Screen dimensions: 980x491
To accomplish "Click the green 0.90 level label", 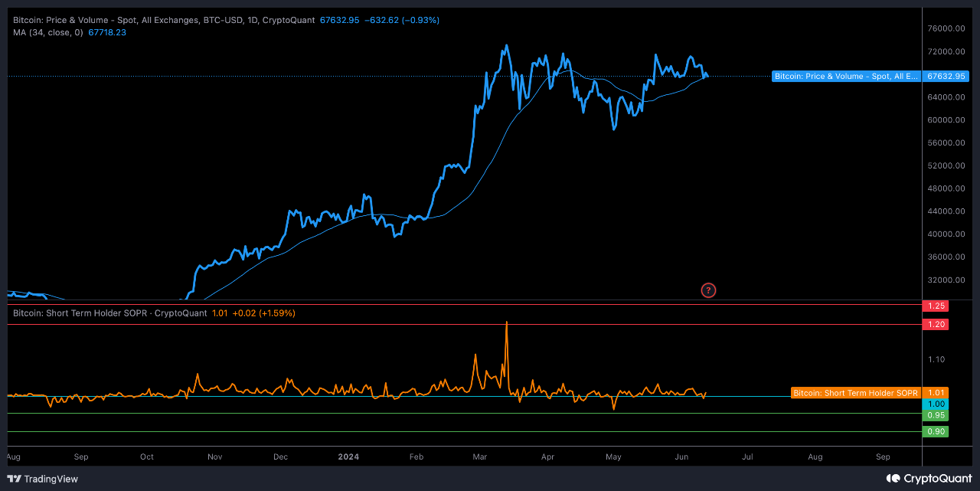I will point(936,431).
